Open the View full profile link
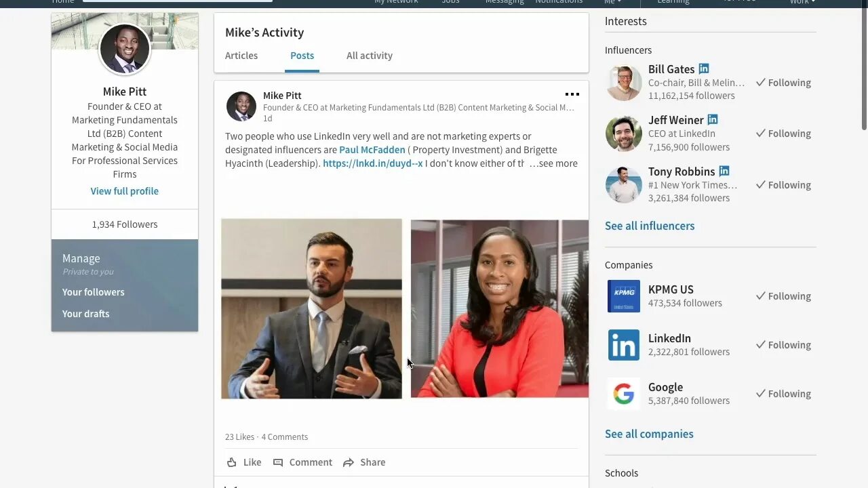Image resolution: width=868 pixels, height=488 pixels. pyautogui.click(x=125, y=191)
